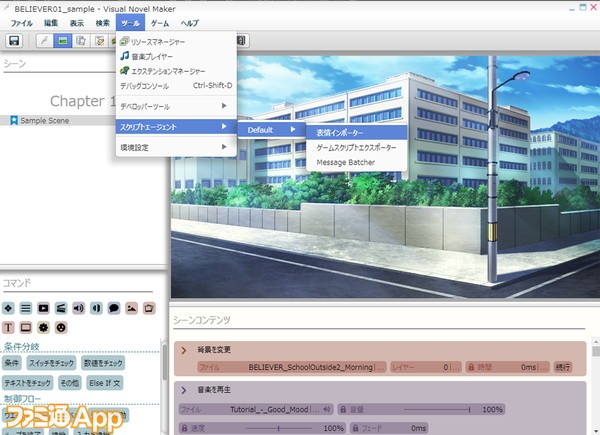Click the Else If 文 button
The height and width of the screenshot is (435, 600).
click(x=104, y=383)
